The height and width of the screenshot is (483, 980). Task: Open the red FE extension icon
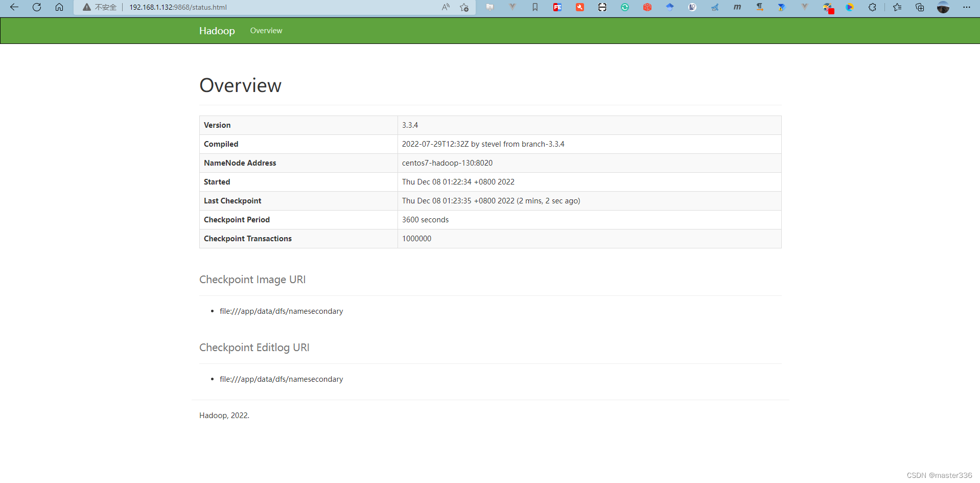pos(557,7)
